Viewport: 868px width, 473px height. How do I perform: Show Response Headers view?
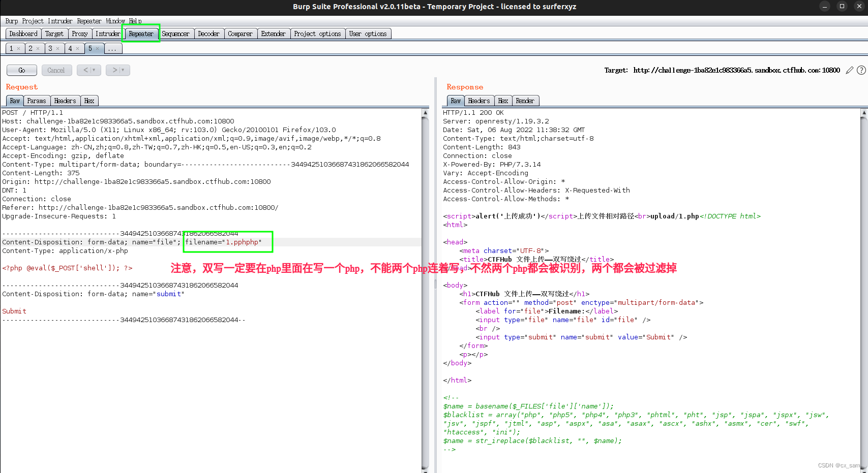[x=479, y=101]
